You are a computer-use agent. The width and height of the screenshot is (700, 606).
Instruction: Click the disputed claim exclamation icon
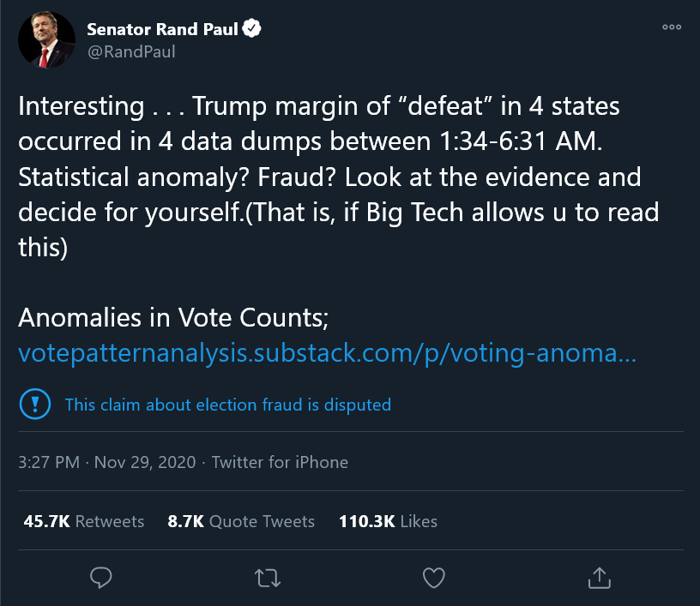[35, 404]
